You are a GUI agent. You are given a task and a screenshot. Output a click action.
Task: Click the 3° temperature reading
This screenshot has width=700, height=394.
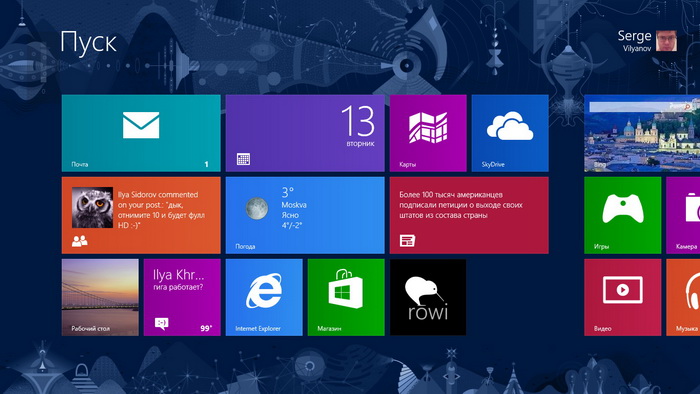point(288,192)
